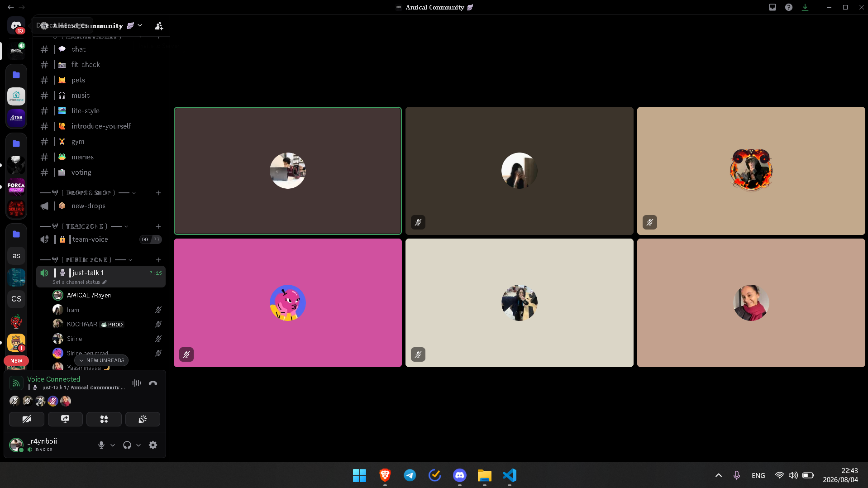Open the fit-check channel

tap(101, 65)
